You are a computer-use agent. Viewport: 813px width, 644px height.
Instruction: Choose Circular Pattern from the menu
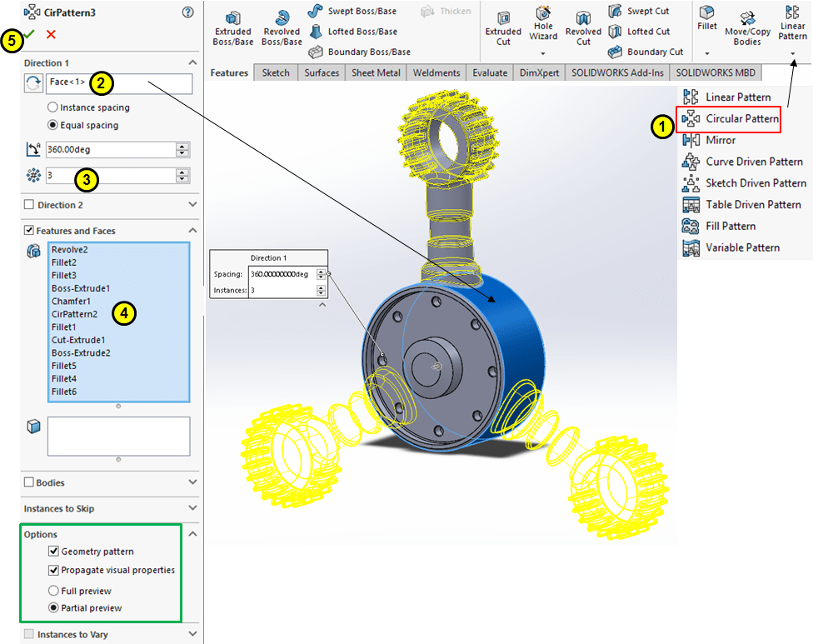[741, 119]
